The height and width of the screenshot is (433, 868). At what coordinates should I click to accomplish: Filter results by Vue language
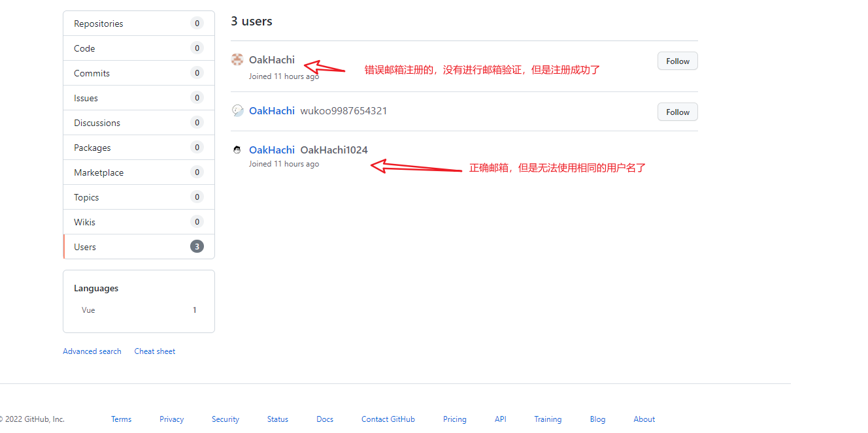click(139, 310)
